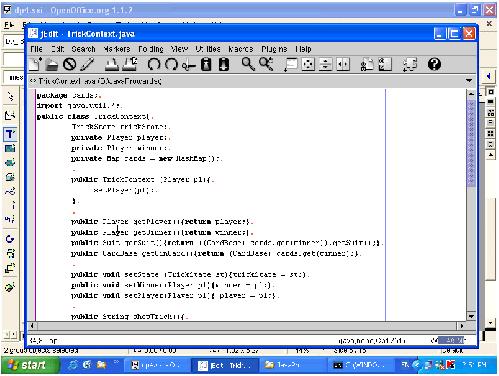This screenshot has width=499, height=376.
Task: Click the vertical scrollbar thumb
Action: tap(471, 142)
